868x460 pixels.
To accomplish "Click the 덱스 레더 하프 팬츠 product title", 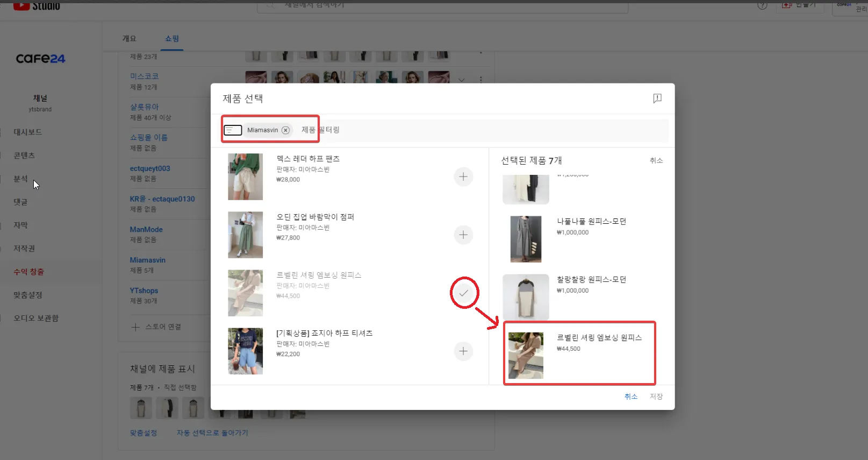I will click(308, 159).
